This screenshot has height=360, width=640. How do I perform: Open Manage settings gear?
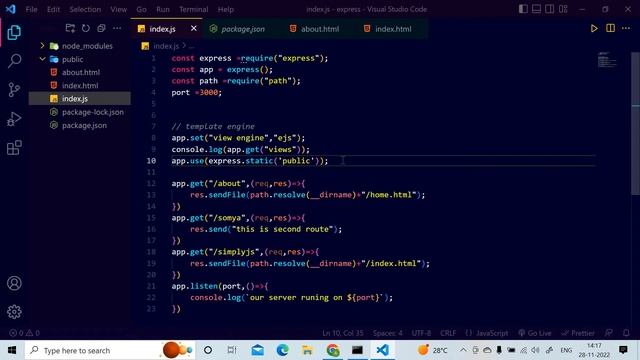14,312
